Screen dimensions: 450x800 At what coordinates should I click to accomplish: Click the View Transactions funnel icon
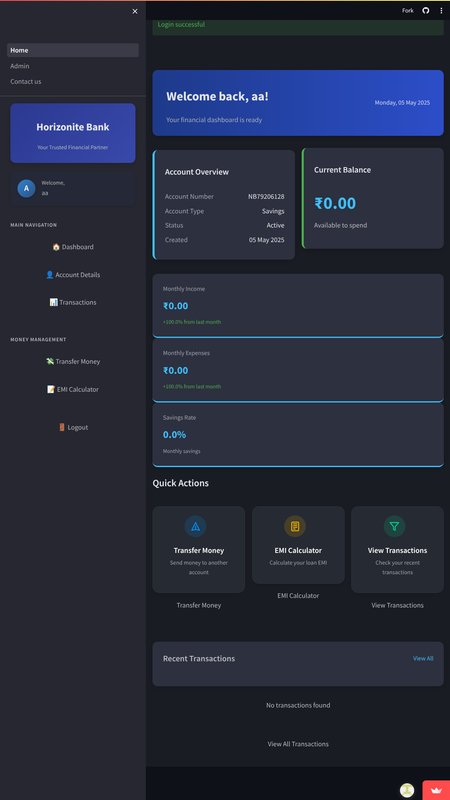tap(394, 527)
